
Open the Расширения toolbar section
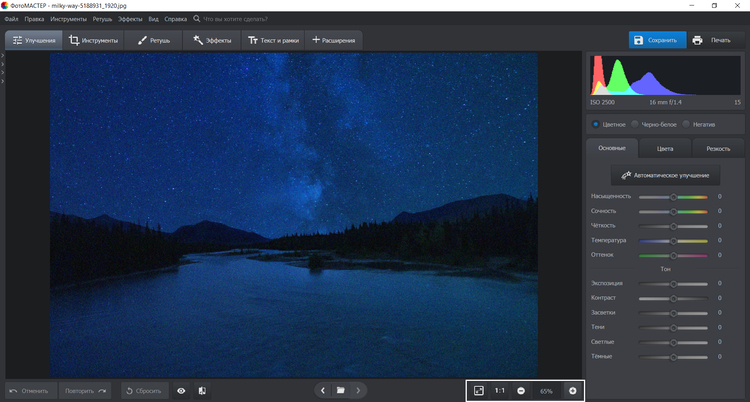pyautogui.click(x=334, y=40)
